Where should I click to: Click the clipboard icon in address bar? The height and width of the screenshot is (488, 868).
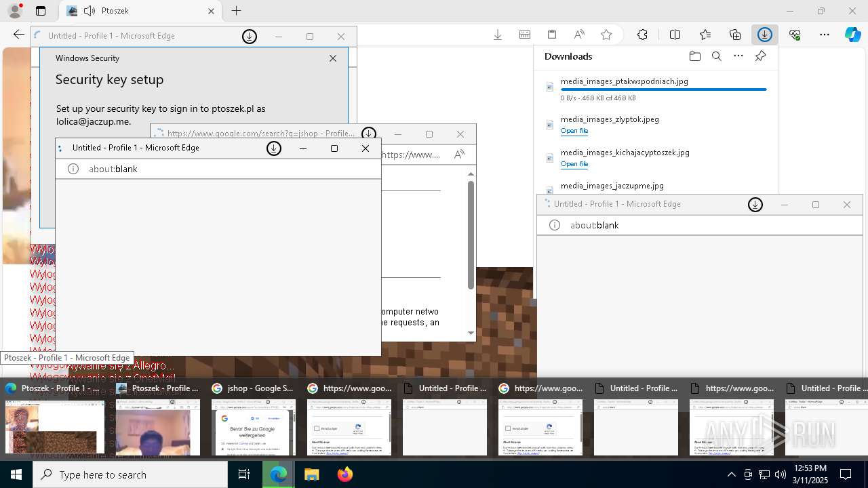click(552, 35)
